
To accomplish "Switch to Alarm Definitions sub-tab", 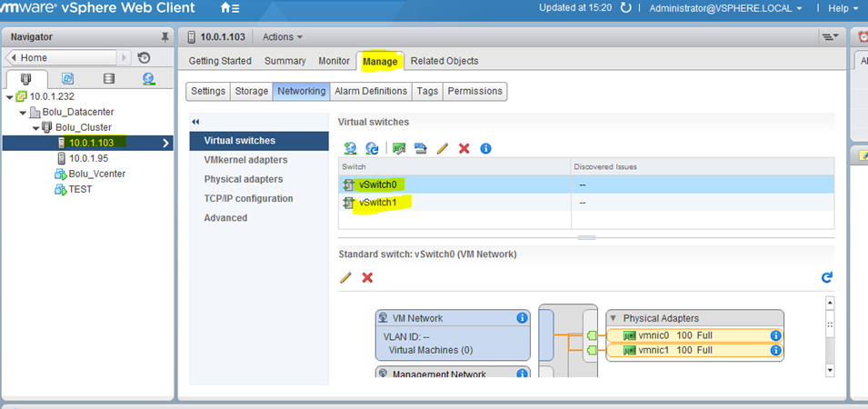I will [x=371, y=91].
